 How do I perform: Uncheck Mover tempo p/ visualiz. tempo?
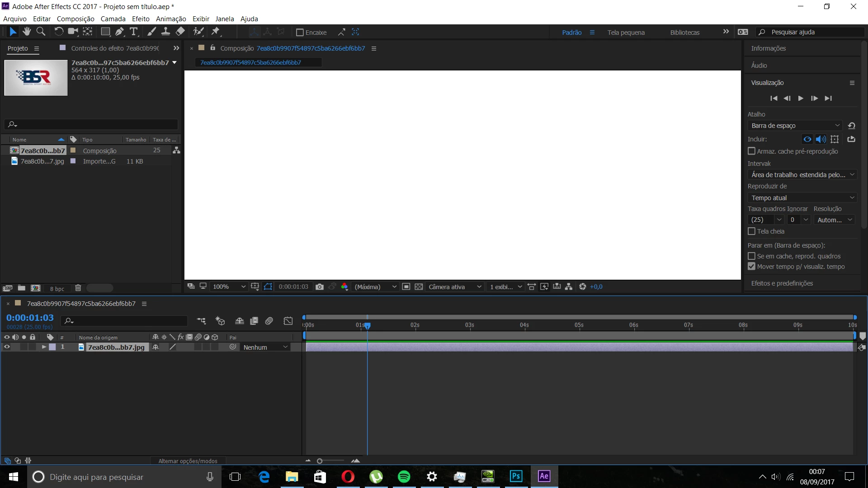pyautogui.click(x=751, y=267)
